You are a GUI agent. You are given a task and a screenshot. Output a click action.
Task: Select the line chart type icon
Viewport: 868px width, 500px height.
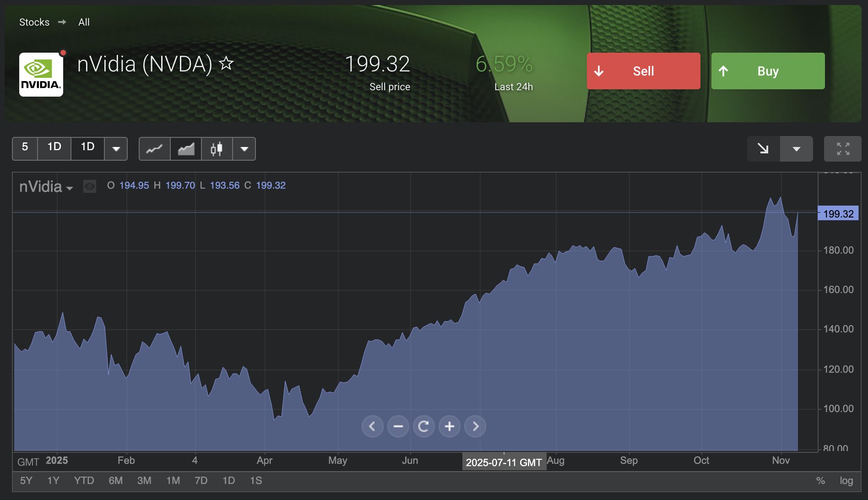tap(154, 149)
